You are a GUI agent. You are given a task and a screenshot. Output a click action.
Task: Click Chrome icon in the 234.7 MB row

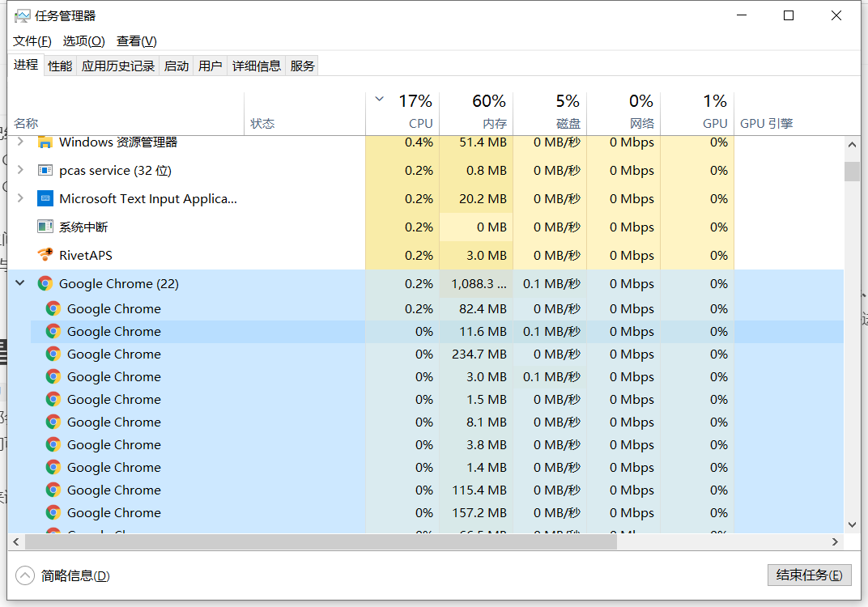53,354
